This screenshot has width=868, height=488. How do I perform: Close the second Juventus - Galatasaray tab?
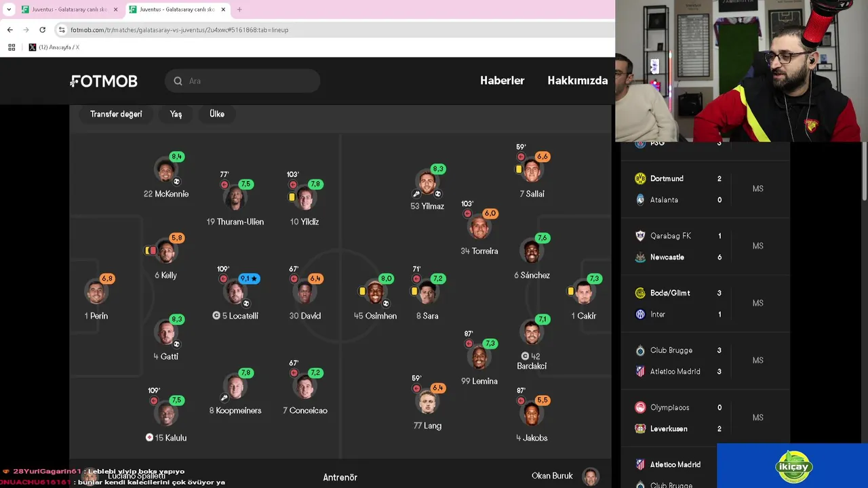click(x=223, y=9)
